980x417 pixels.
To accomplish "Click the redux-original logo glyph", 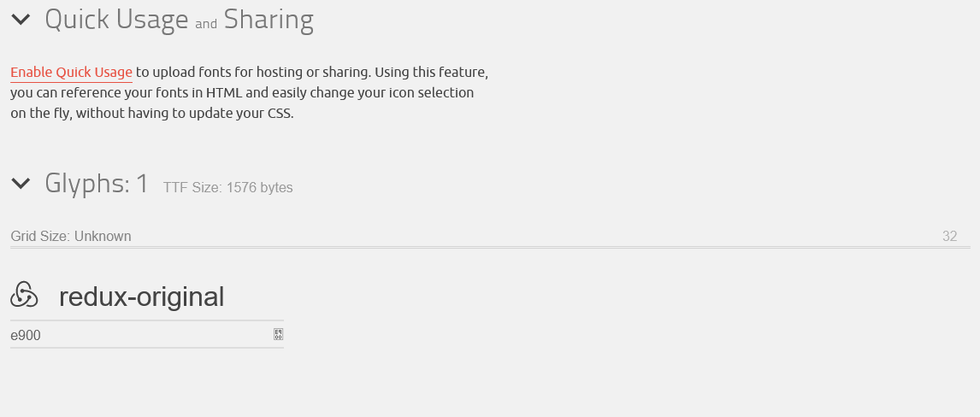I will click(x=25, y=295).
